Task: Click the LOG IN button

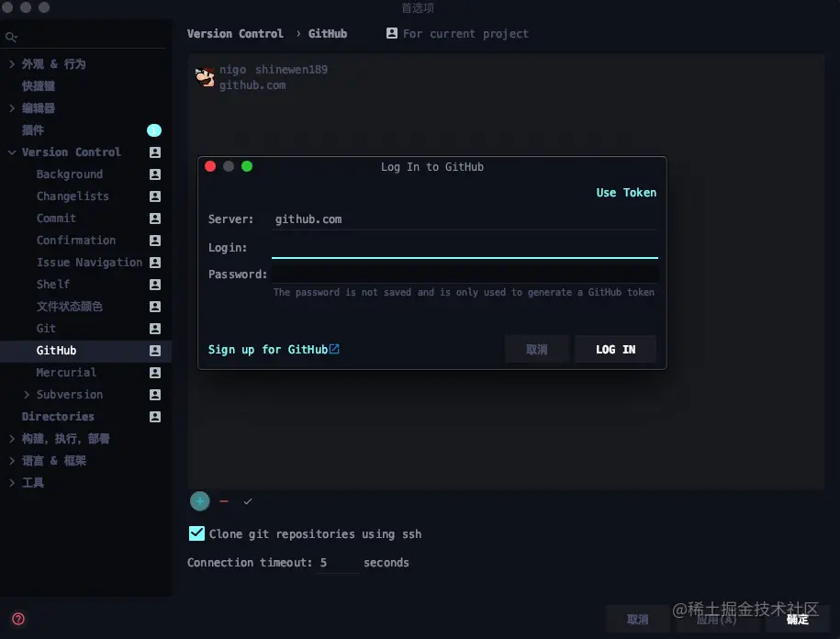Action: click(615, 349)
